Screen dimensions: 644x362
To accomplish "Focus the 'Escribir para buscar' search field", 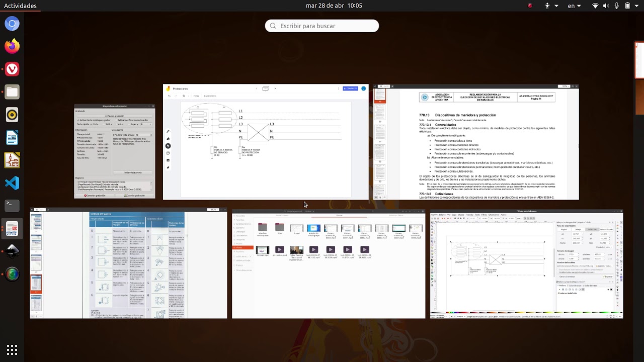I will [322, 26].
